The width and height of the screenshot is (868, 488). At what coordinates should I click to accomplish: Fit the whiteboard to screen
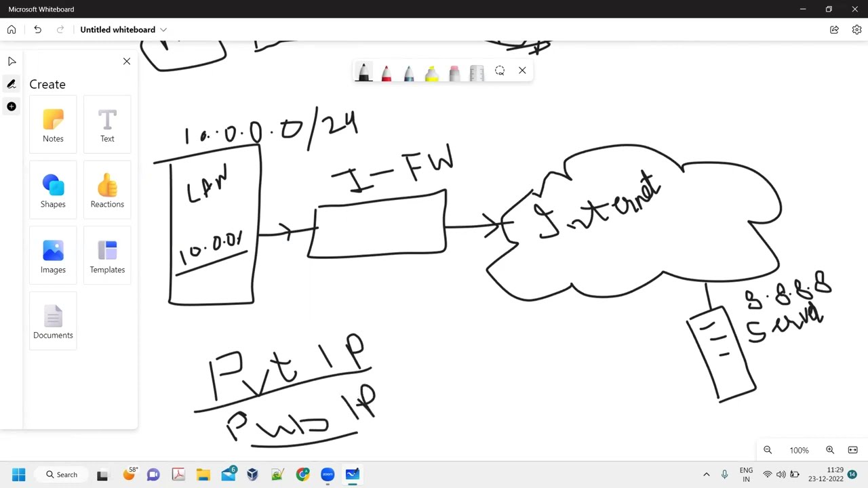point(852,450)
